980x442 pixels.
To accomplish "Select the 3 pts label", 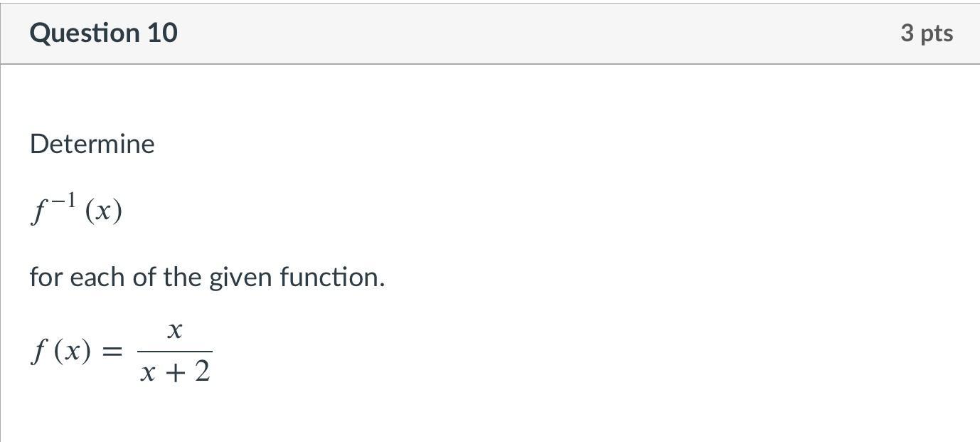I will (x=926, y=33).
